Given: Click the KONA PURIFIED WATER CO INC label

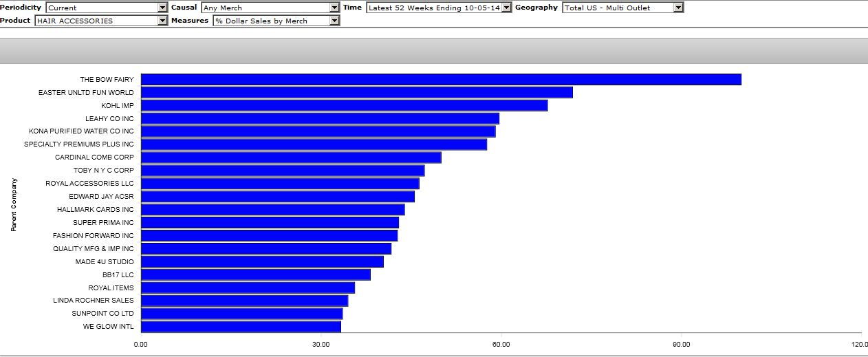Looking at the screenshot, I should pos(81,131).
